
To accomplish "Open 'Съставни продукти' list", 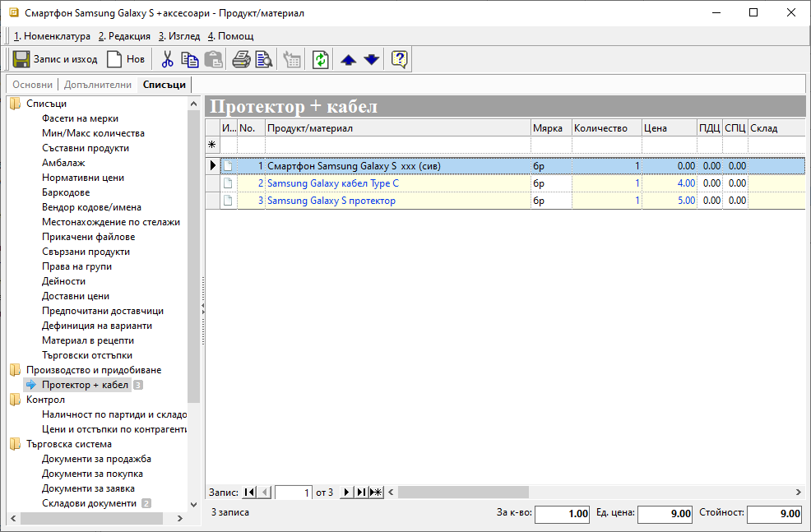I will coord(86,148).
